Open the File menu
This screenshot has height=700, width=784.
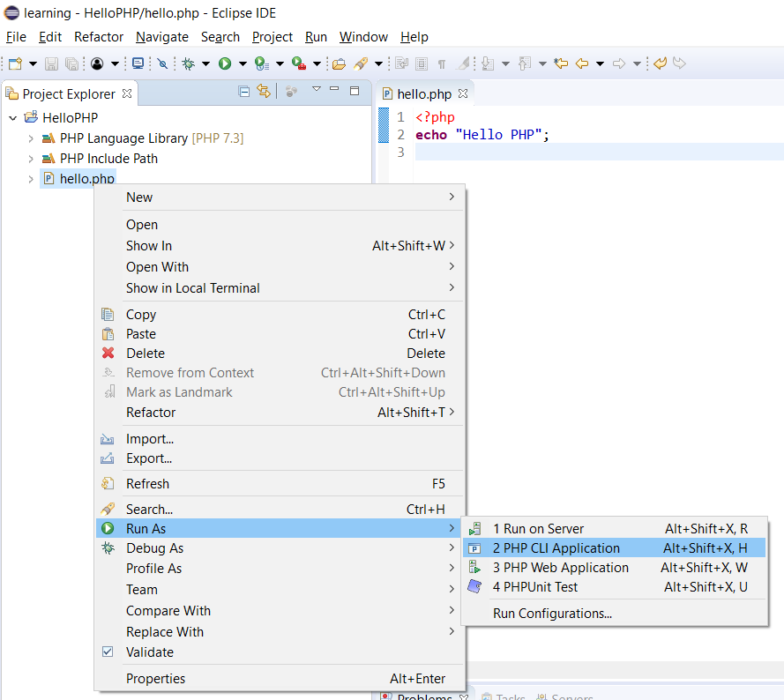[16, 37]
